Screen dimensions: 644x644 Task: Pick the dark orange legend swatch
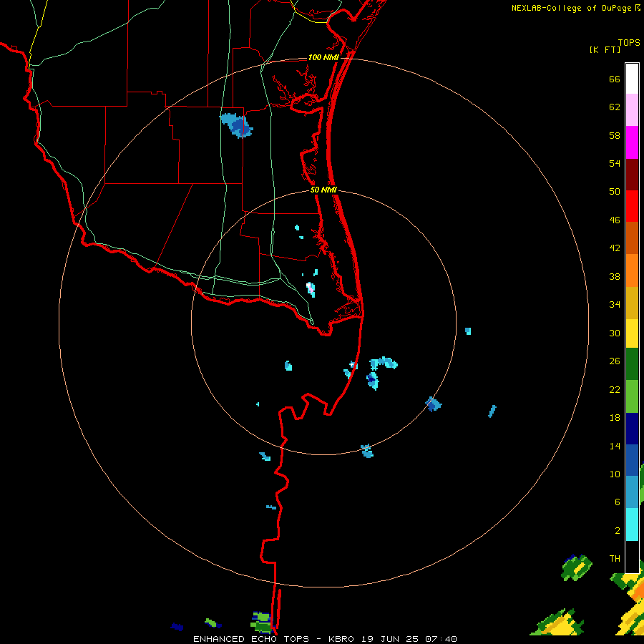click(632, 238)
